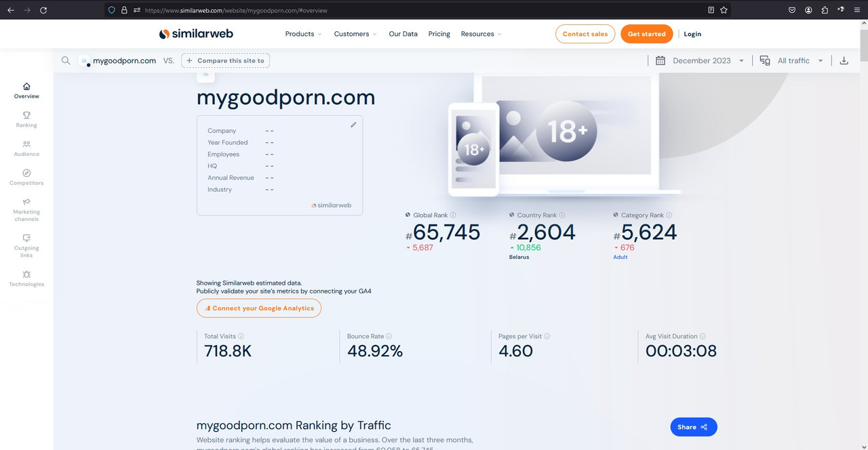Click the Connect your Google Analytics button
Viewport: 868px width, 450px height.
[x=258, y=308]
